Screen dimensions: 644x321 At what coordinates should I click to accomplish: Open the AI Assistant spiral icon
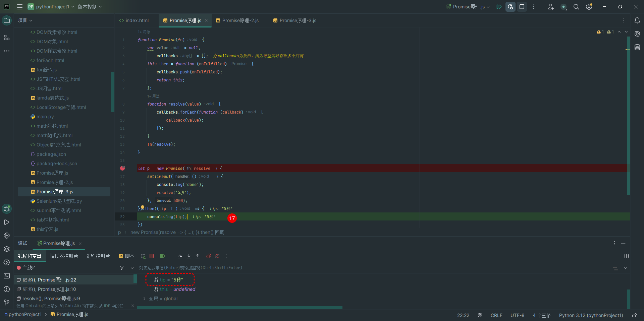pos(637,34)
